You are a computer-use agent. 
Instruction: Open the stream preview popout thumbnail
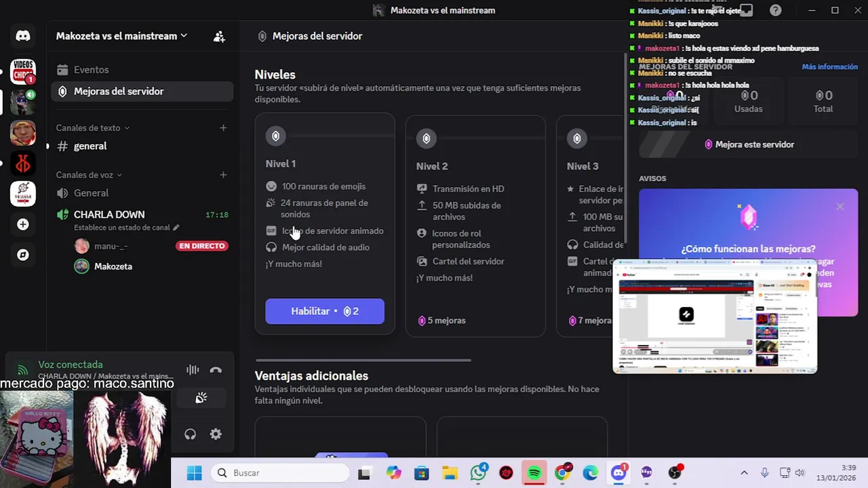pyautogui.click(x=715, y=316)
